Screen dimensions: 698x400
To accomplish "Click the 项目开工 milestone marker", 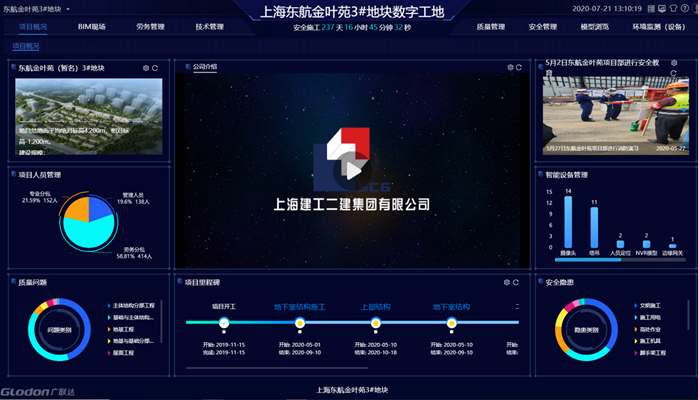I will (x=224, y=322).
